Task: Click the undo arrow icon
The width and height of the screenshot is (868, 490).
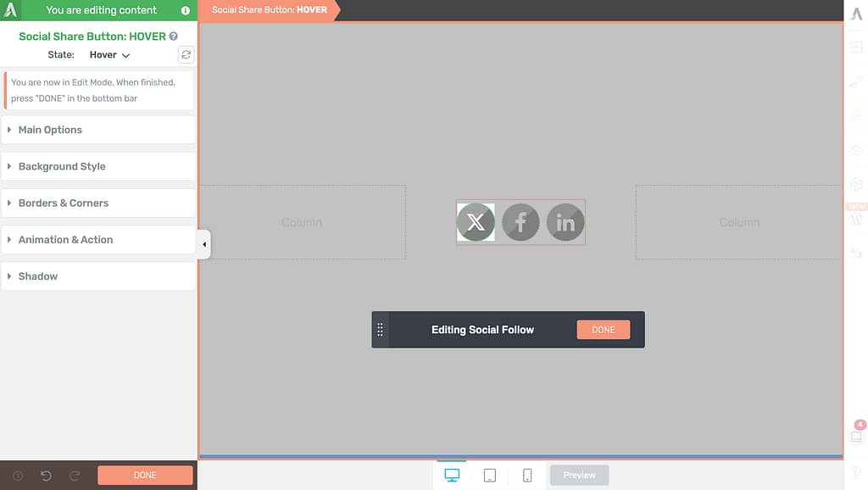Action: 46,476
